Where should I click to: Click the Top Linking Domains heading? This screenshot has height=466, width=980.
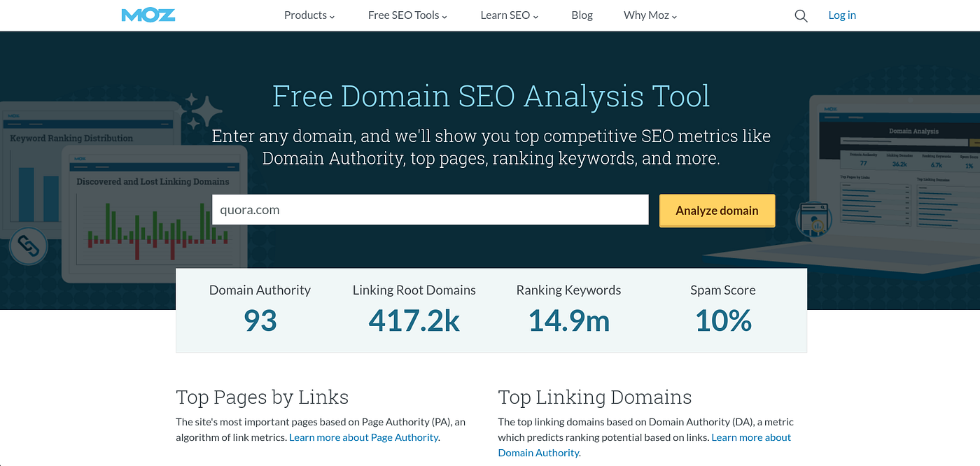pyautogui.click(x=595, y=397)
